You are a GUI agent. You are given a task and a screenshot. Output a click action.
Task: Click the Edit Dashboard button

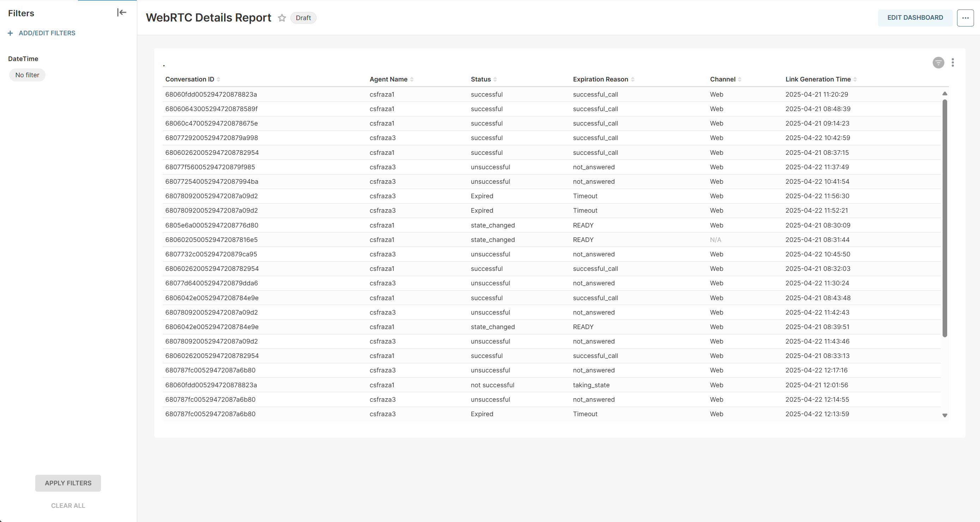(915, 18)
